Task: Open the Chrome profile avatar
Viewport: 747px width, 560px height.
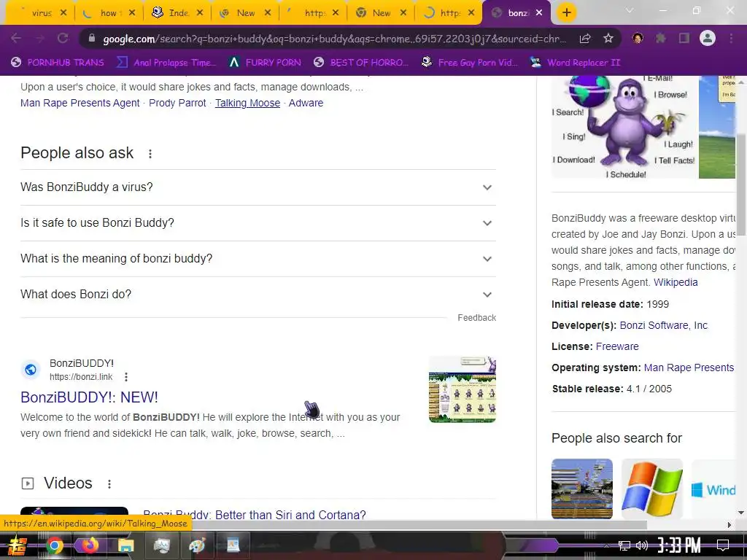Action: [x=708, y=38]
